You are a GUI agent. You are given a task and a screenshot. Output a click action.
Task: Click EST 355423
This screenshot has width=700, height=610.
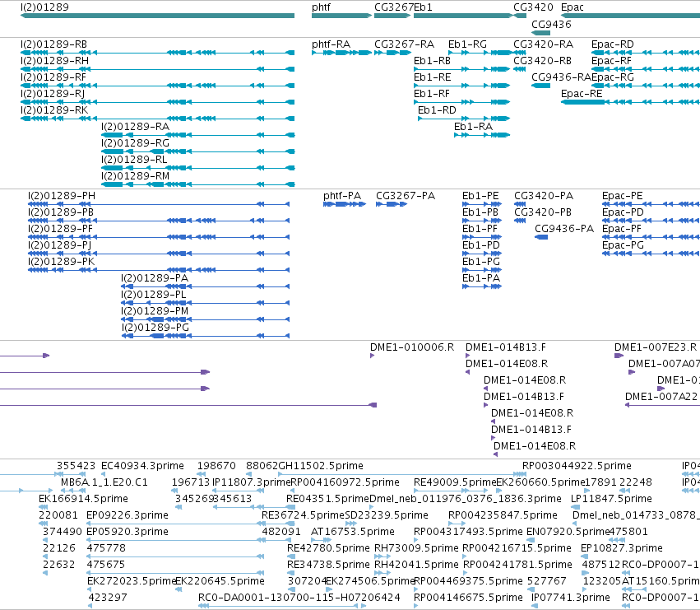(76, 466)
